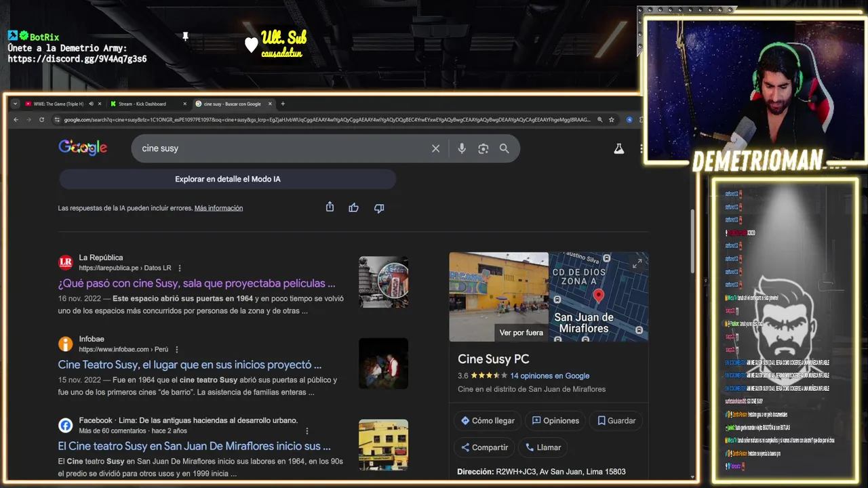
Task: Open tab search dropdown arrow
Action: [x=16, y=104]
